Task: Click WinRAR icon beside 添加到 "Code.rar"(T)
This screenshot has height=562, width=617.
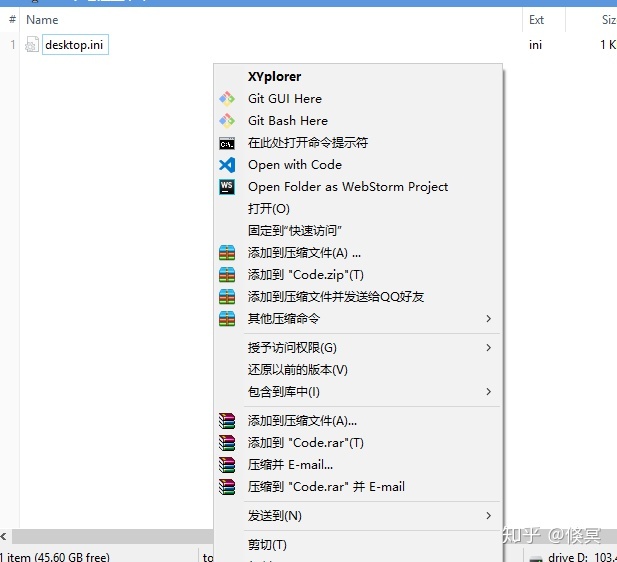Action: (227, 443)
